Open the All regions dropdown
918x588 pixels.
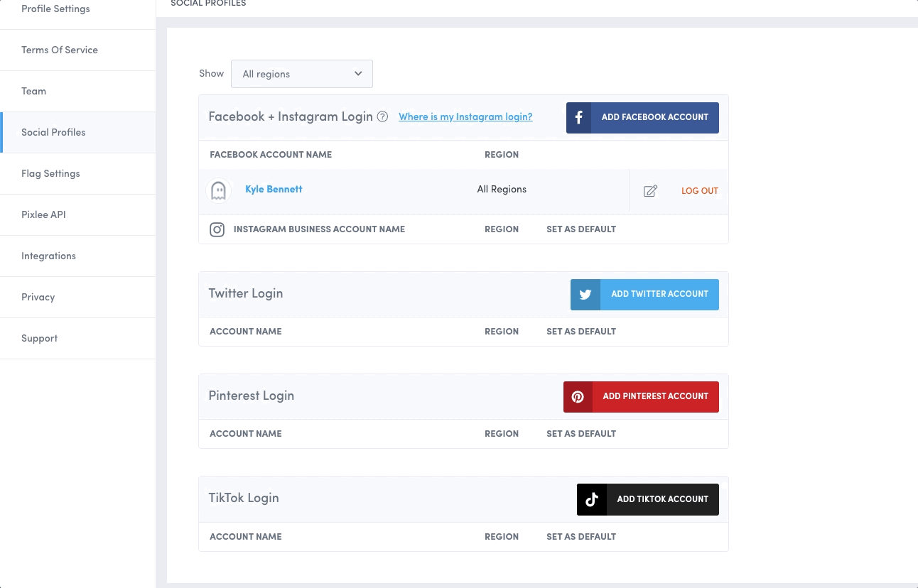coord(302,74)
